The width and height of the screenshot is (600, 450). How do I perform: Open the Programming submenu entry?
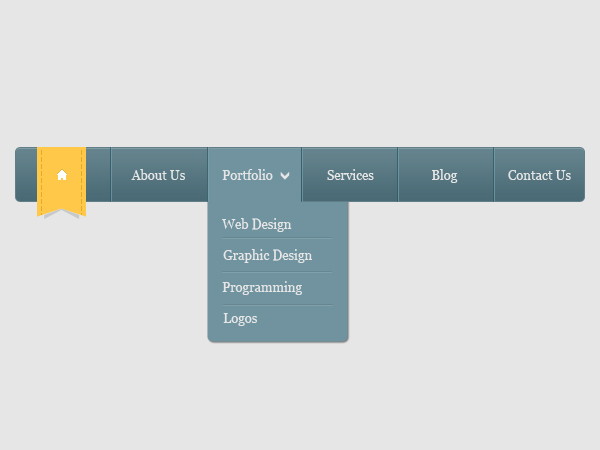pyautogui.click(x=262, y=287)
